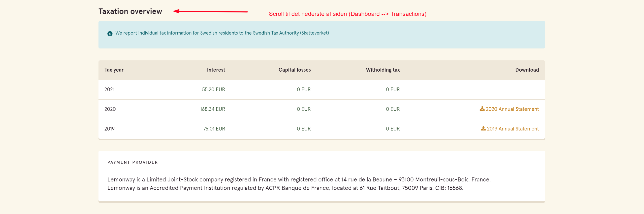The height and width of the screenshot is (214, 644).
Task: Click the Interest column header
Action: click(216, 70)
